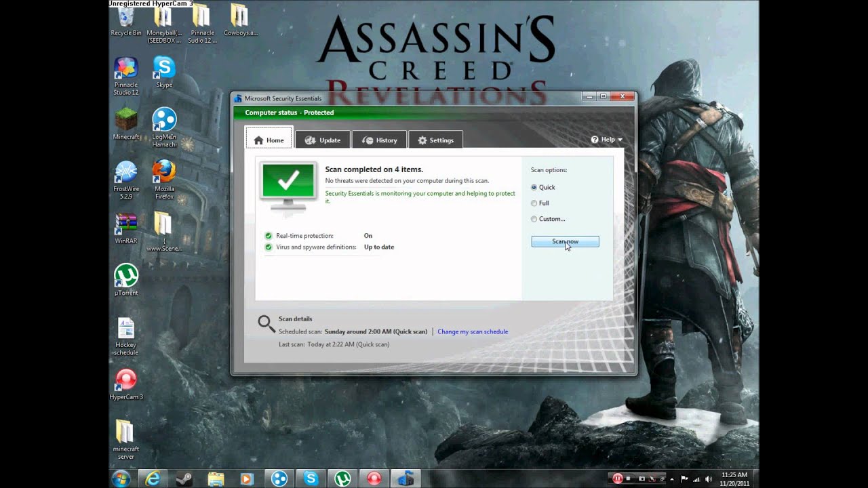
Task: Click the Scan details magnifier icon
Action: 267,323
